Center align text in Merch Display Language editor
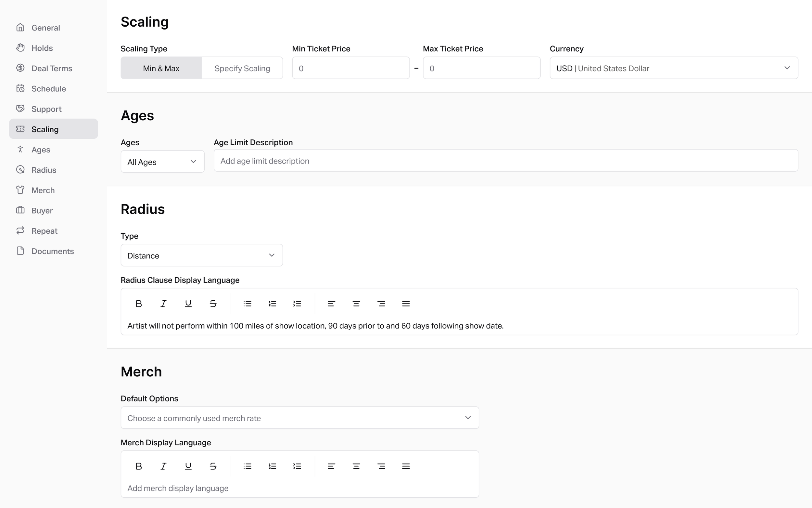 [356, 466]
